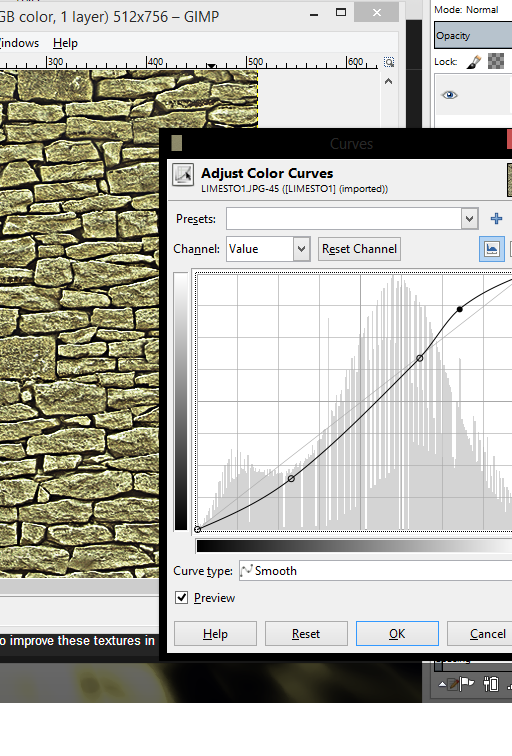This screenshot has height=756, width=512.
Task: Click the Reset Channel button
Action: [359, 249]
